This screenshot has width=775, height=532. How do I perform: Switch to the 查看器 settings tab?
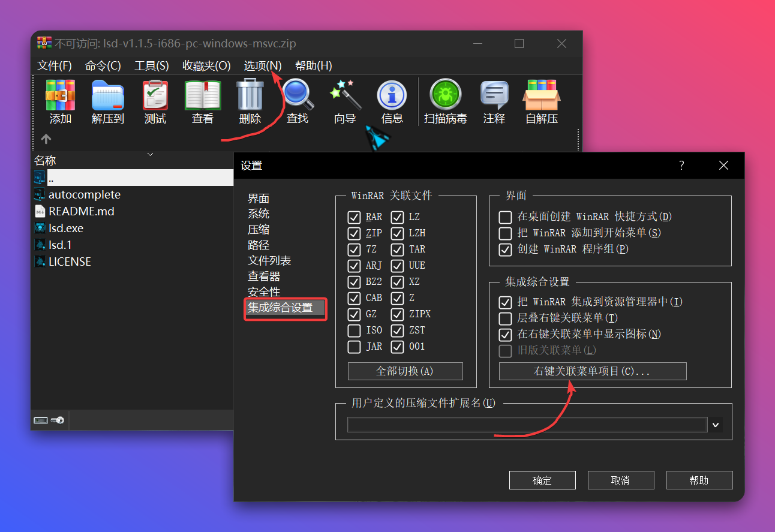click(264, 276)
